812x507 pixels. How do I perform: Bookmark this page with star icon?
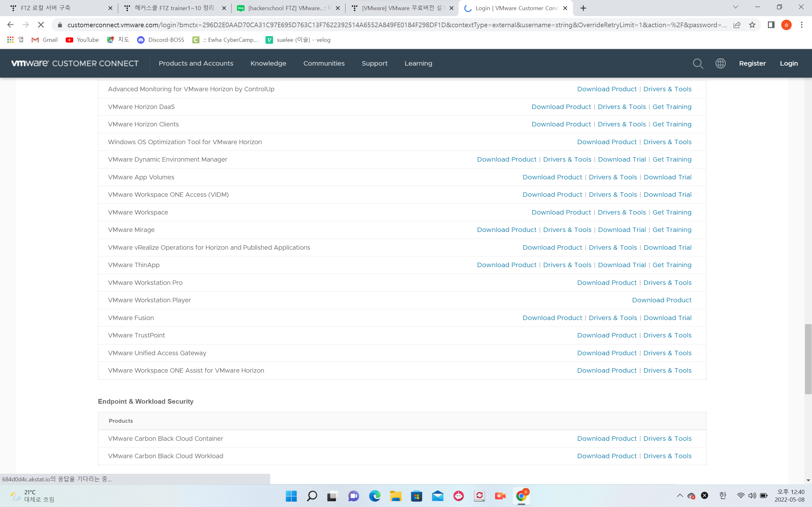752,25
